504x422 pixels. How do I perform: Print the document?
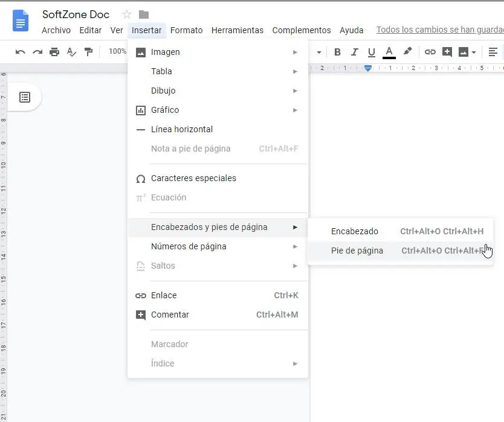coord(54,52)
